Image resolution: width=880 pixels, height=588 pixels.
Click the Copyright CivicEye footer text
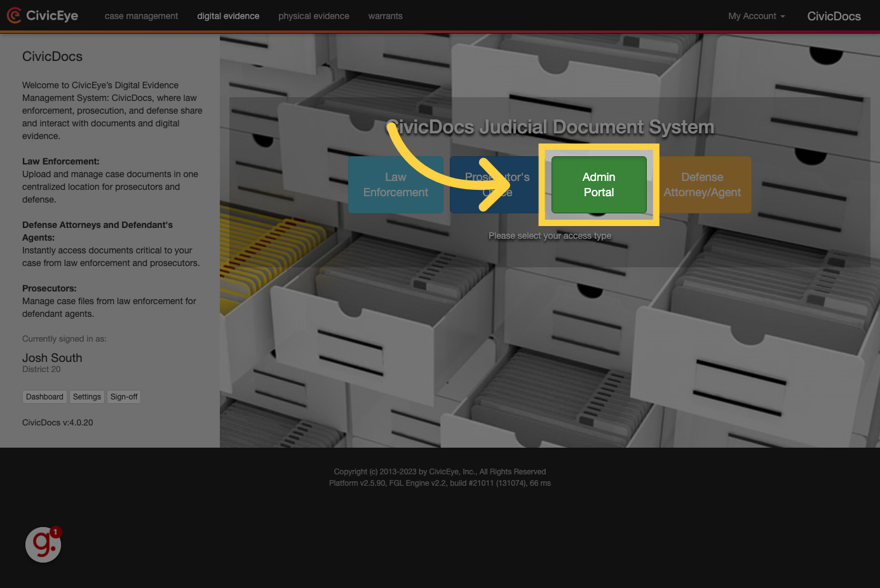point(440,472)
